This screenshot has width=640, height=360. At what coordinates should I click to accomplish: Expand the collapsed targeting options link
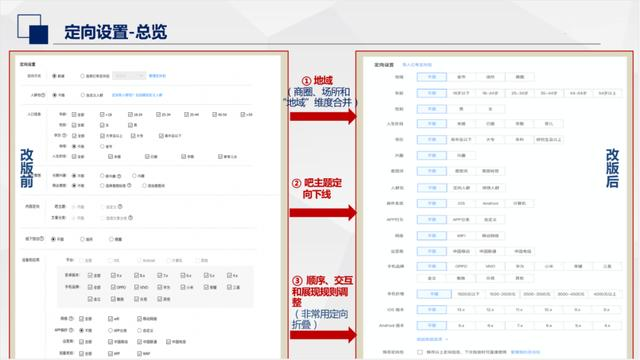(x=432, y=339)
